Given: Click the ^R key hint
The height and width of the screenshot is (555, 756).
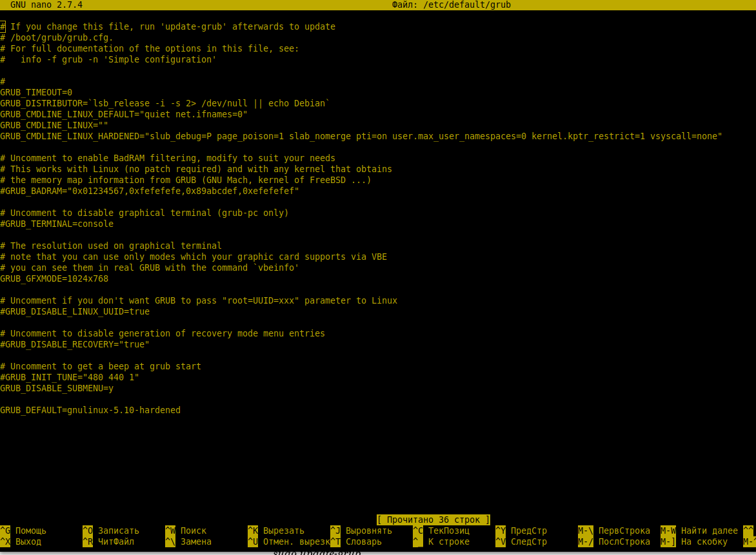Looking at the screenshot, I should pos(88,541).
